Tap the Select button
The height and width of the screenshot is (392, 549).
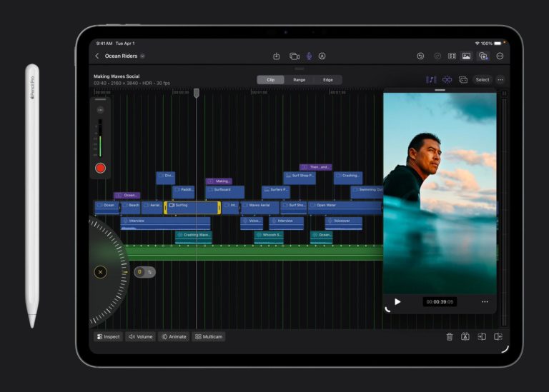pyautogui.click(x=482, y=80)
